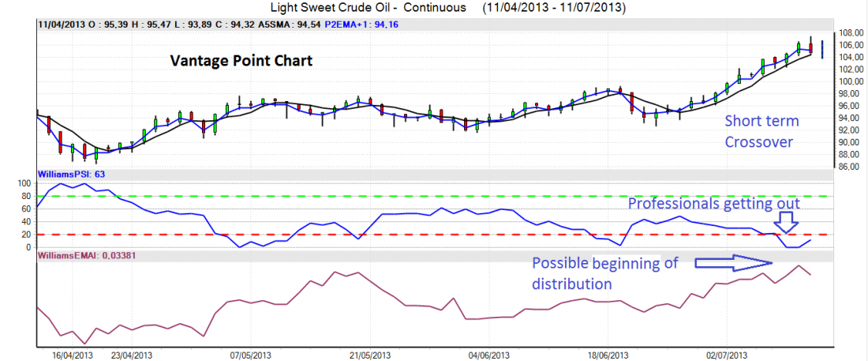Select the "Short term Crossover" annotation
This screenshot has width=868, height=361.
click(761, 131)
